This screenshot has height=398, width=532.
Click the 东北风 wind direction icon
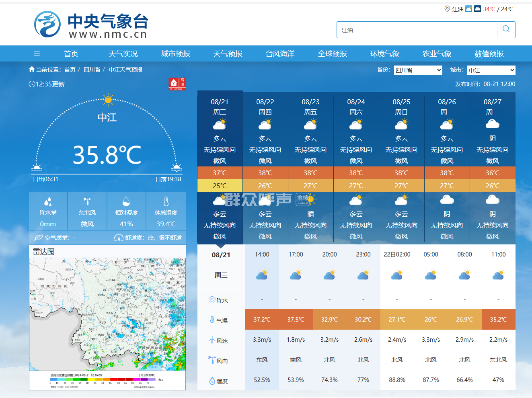pos(87,201)
